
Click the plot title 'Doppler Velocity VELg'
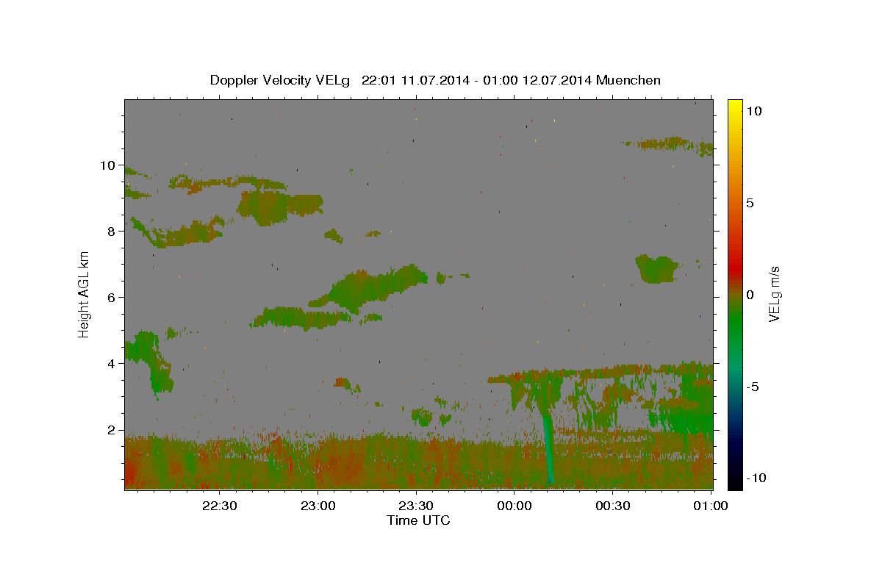tap(280, 80)
